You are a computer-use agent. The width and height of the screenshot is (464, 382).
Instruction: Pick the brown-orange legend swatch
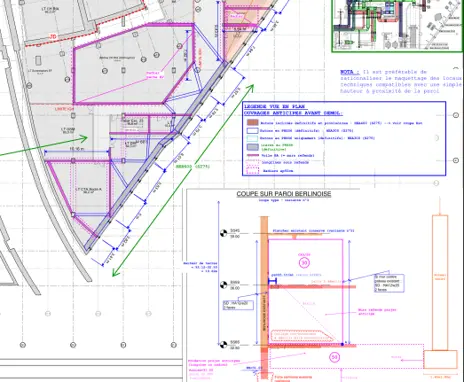252,122
